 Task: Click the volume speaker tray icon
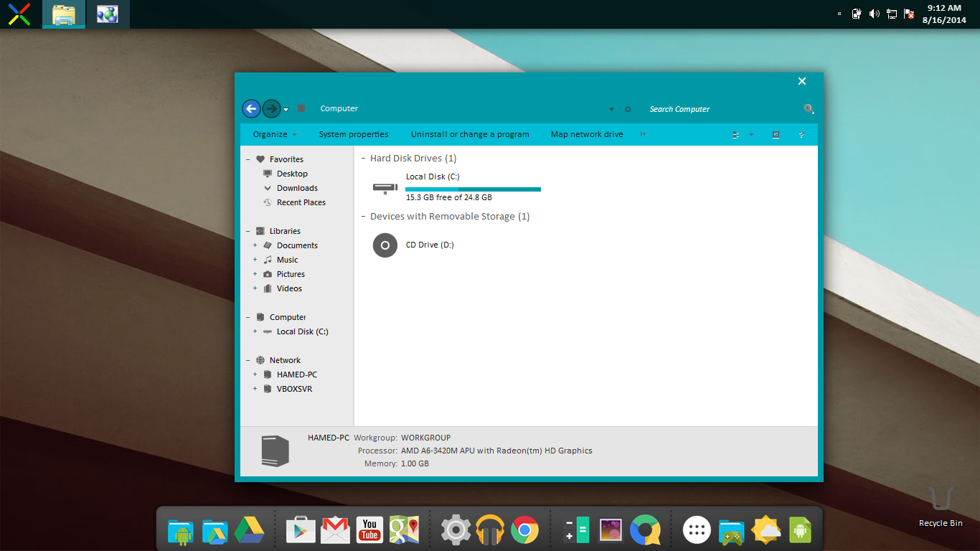(x=874, y=14)
